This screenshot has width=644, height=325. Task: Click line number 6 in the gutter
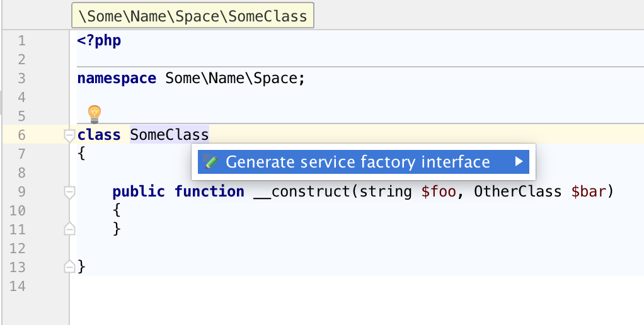click(x=21, y=135)
